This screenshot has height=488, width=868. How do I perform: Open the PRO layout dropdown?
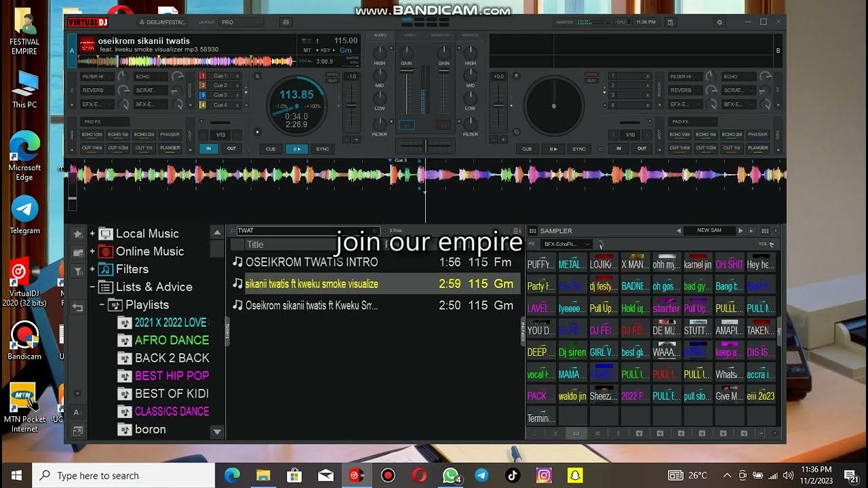coord(241,22)
